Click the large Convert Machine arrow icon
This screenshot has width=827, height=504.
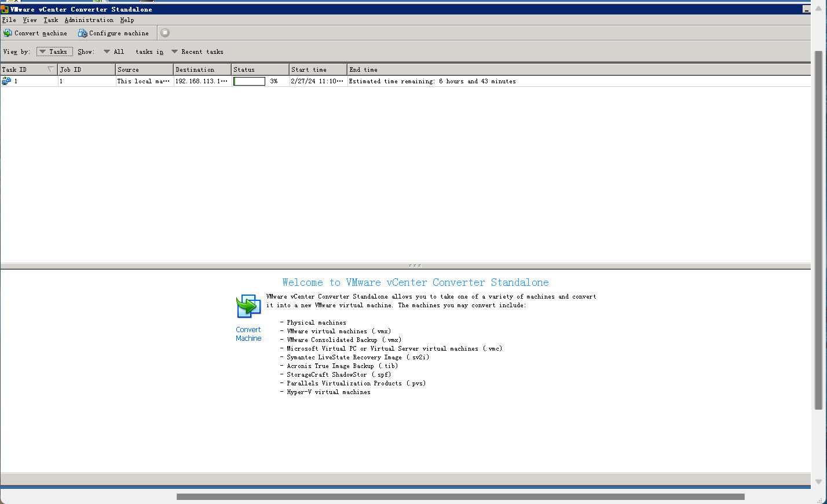click(x=248, y=306)
